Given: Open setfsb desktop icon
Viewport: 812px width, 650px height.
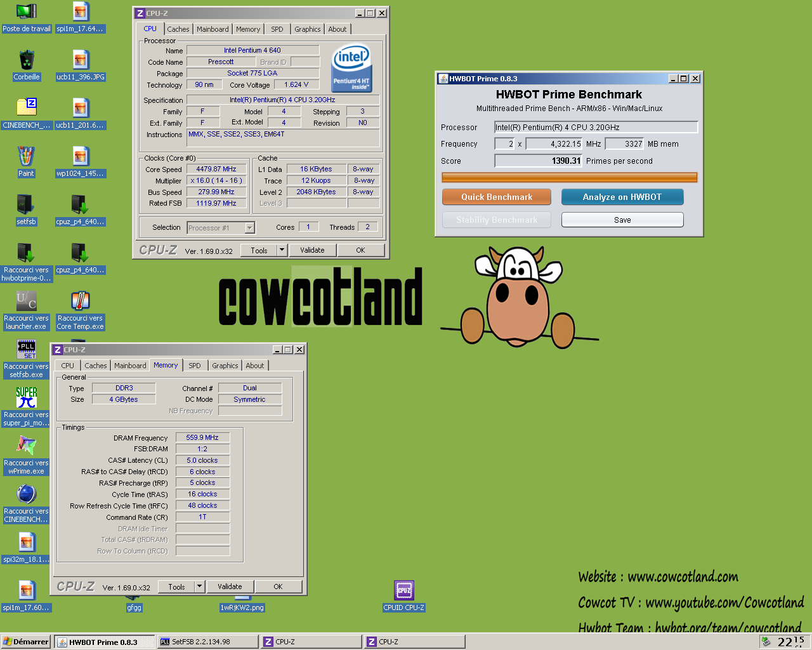Looking at the screenshot, I should 26,210.
